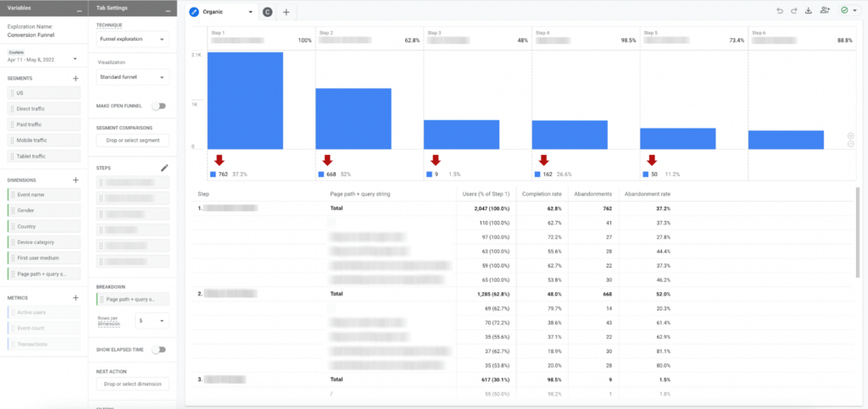Click the pencil icon on Organic tab
This screenshot has width=868, height=409.
point(194,12)
